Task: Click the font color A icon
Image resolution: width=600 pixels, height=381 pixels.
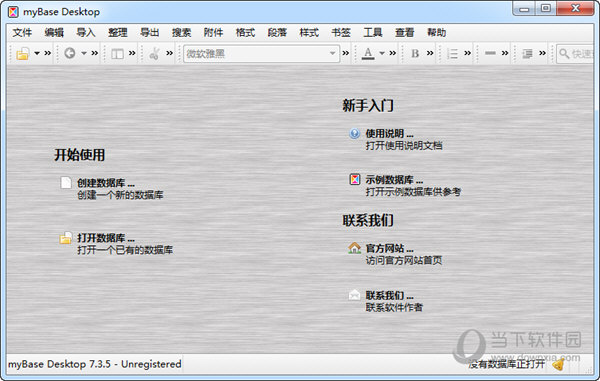Action: pyautogui.click(x=368, y=54)
